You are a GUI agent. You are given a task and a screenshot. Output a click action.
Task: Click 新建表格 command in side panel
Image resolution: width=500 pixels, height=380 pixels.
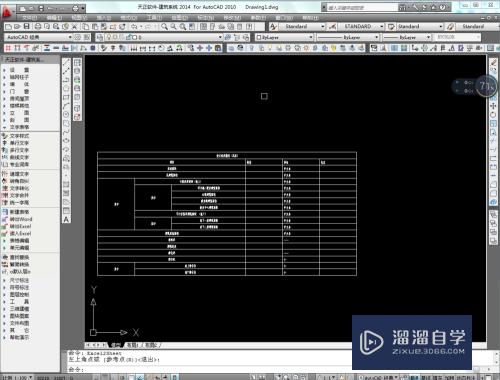(x=19, y=212)
